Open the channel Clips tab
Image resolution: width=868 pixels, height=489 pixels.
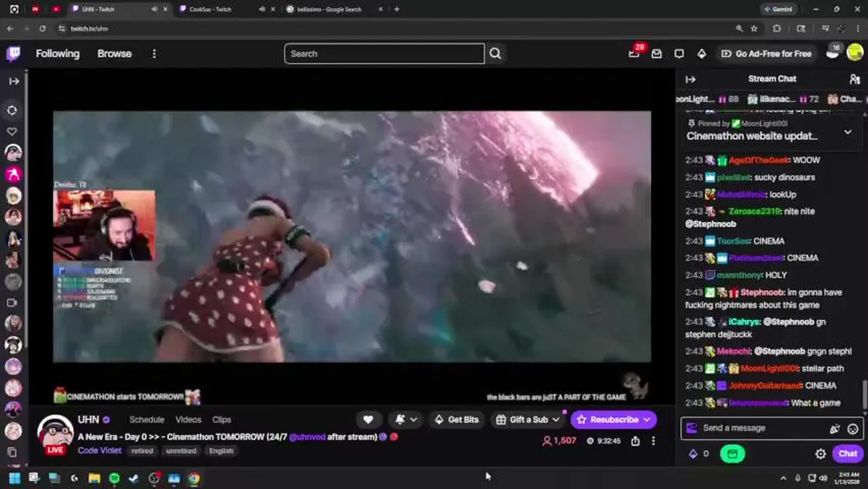pyautogui.click(x=221, y=420)
